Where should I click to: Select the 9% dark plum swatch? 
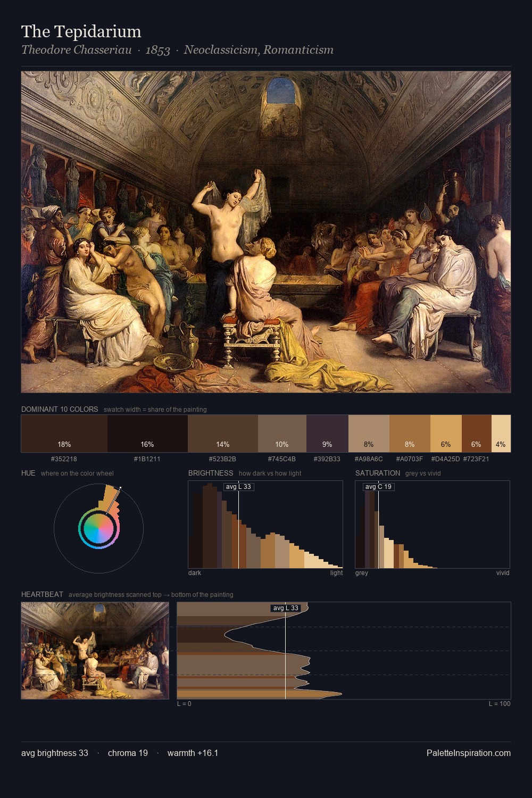coord(327,434)
